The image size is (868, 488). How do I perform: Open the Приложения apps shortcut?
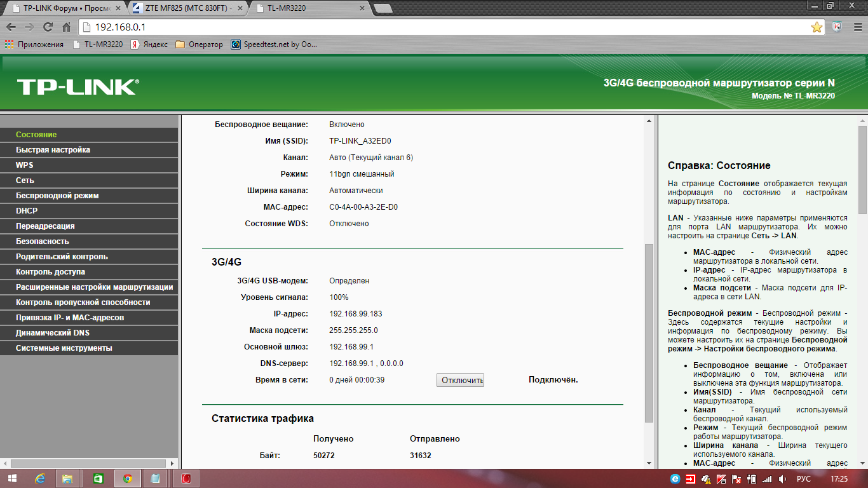click(x=34, y=44)
